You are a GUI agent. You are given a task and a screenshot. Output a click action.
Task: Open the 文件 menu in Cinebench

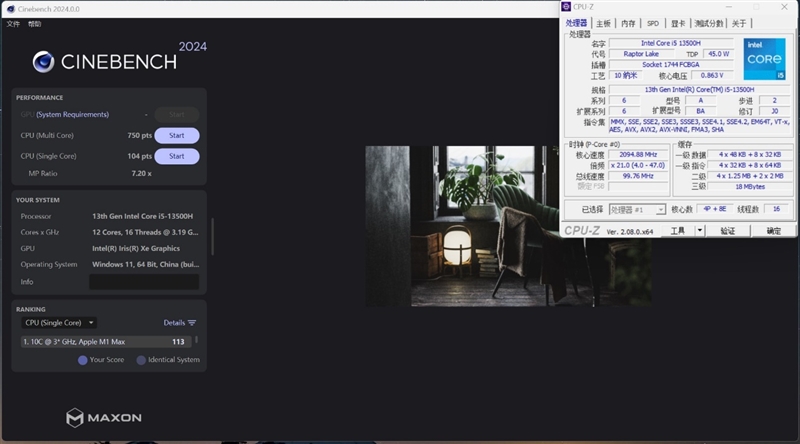pos(13,24)
